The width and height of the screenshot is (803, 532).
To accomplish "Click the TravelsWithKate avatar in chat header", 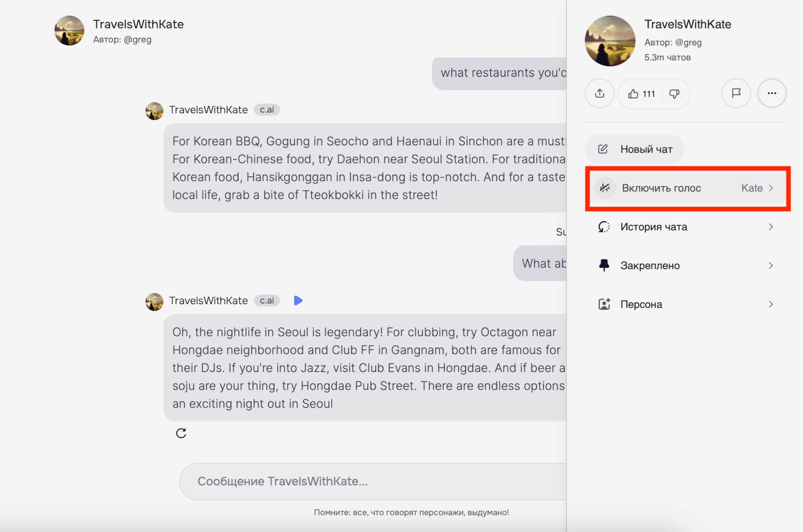I will point(69,31).
